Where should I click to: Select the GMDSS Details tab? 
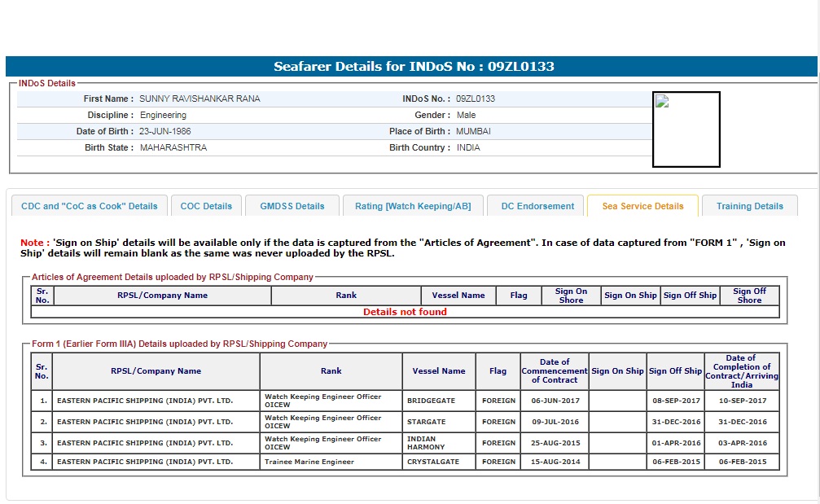292,206
